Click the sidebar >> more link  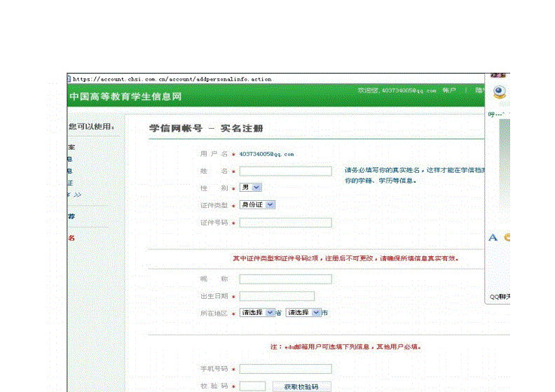(x=76, y=195)
